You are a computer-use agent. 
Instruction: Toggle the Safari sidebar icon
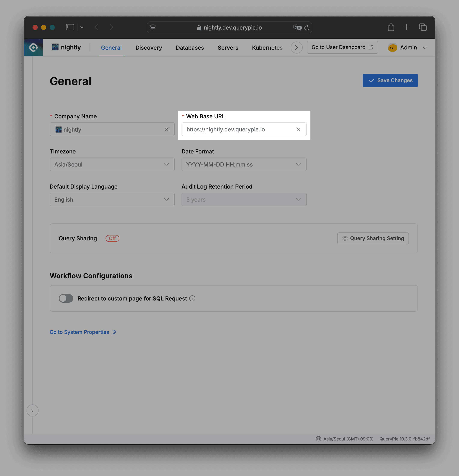[x=70, y=27]
